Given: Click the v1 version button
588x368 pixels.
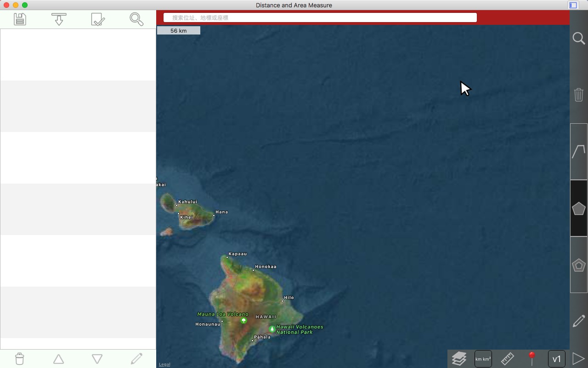Looking at the screenshot, I should pyautogui.click(x=557, y=359).
